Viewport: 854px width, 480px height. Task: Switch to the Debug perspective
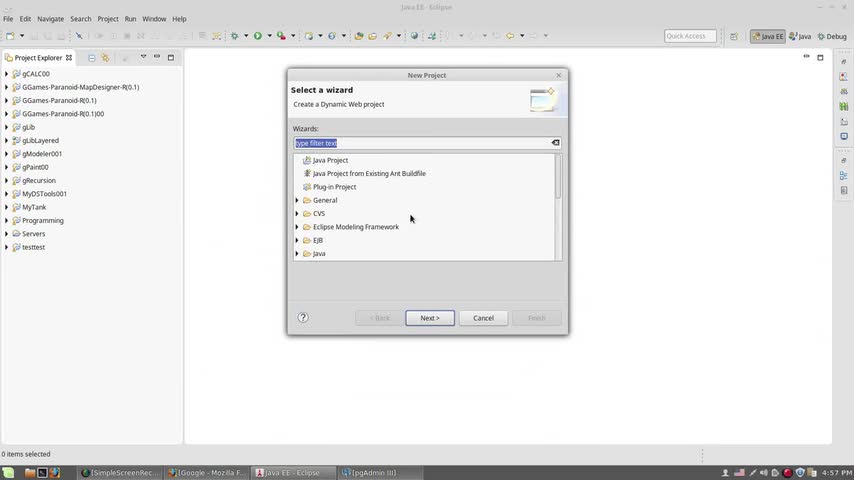click(x=832, y=37)
